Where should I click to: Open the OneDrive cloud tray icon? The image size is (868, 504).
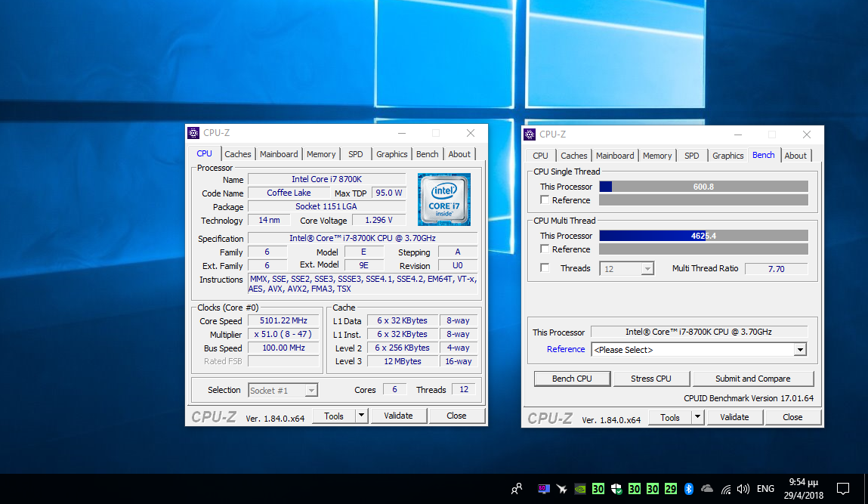coord(707,488)
